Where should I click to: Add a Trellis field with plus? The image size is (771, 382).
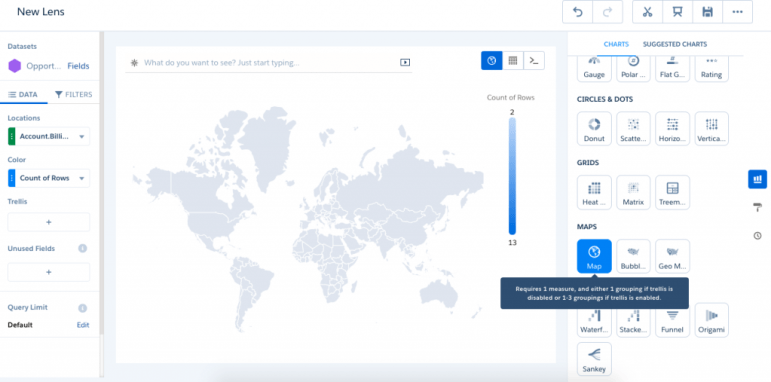coord(49,222)
